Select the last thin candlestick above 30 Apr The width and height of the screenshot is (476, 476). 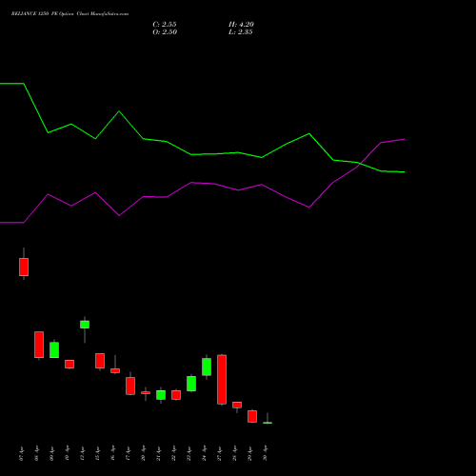click(268, 422)
